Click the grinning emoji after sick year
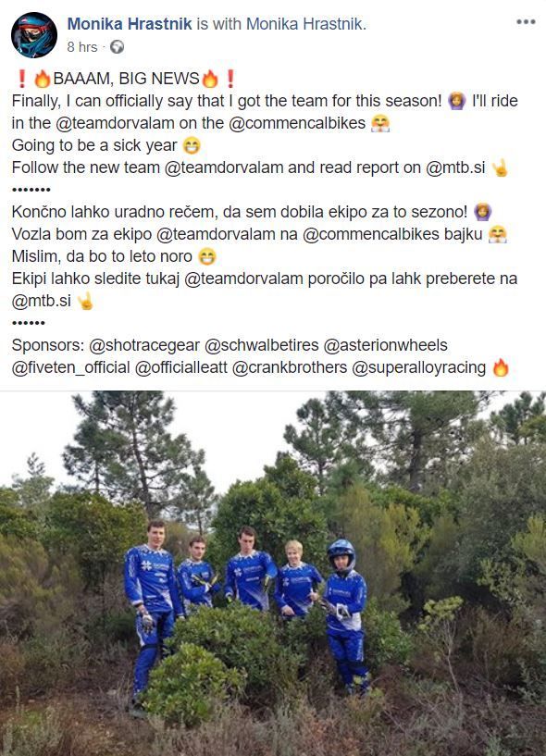The height and width of the screenshot is (756, 546). coord(192,145)
